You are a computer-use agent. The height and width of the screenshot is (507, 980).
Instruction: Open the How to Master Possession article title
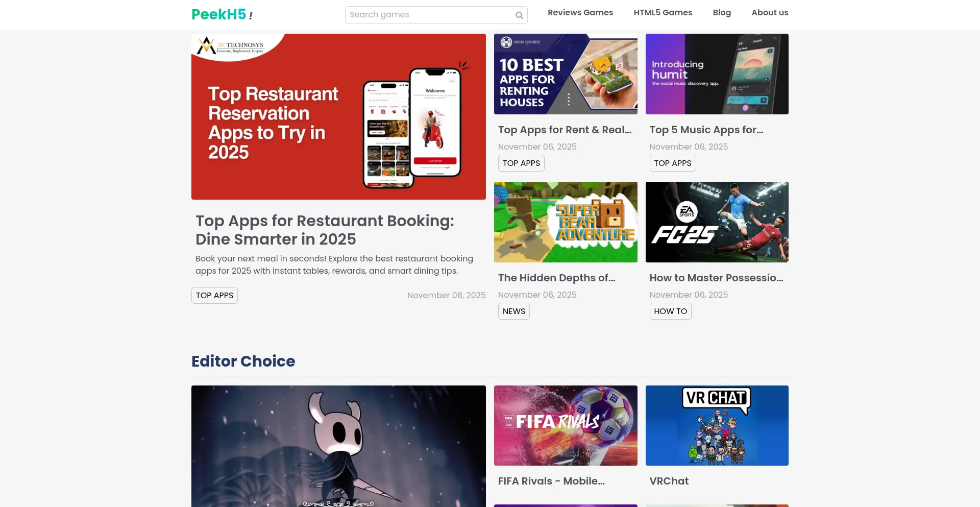pos(716,278)
